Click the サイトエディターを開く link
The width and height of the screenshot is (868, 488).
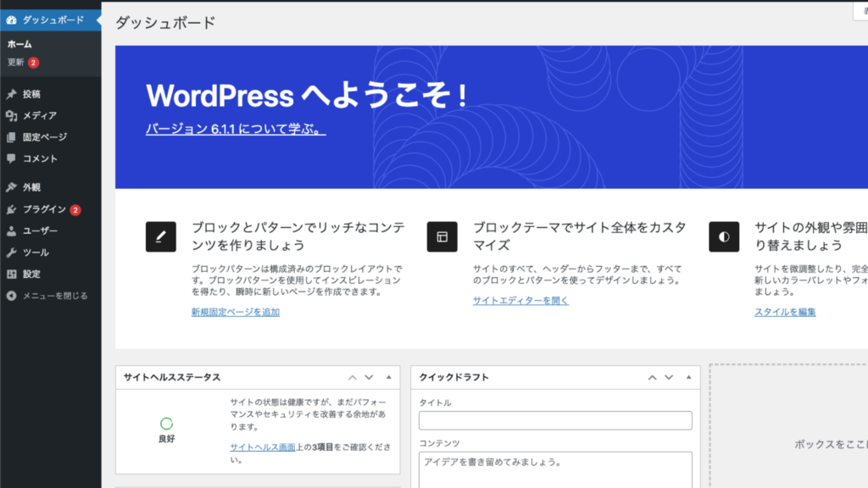click(x=520, y=301)
